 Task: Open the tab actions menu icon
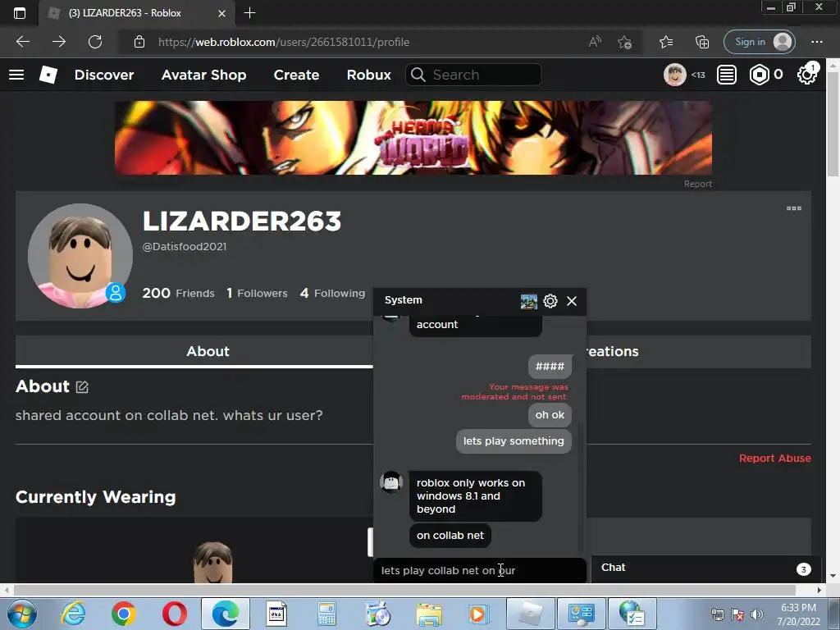(20, 13)
